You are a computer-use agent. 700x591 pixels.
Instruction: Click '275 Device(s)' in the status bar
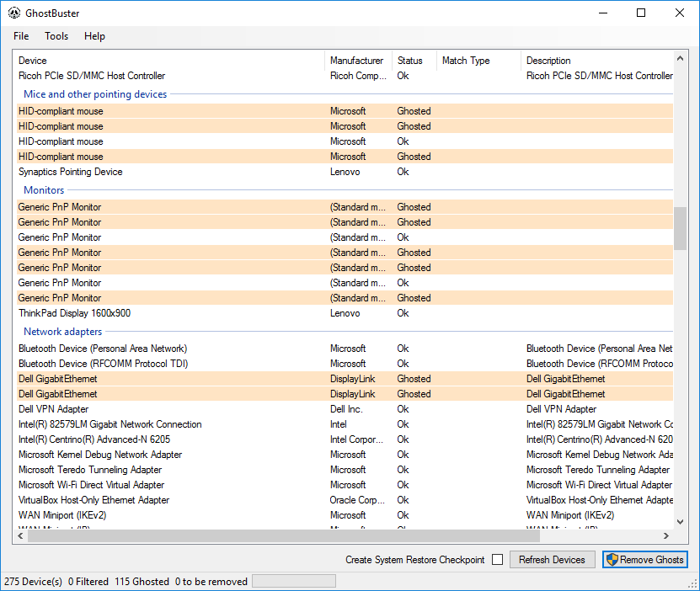pos(33,582)
